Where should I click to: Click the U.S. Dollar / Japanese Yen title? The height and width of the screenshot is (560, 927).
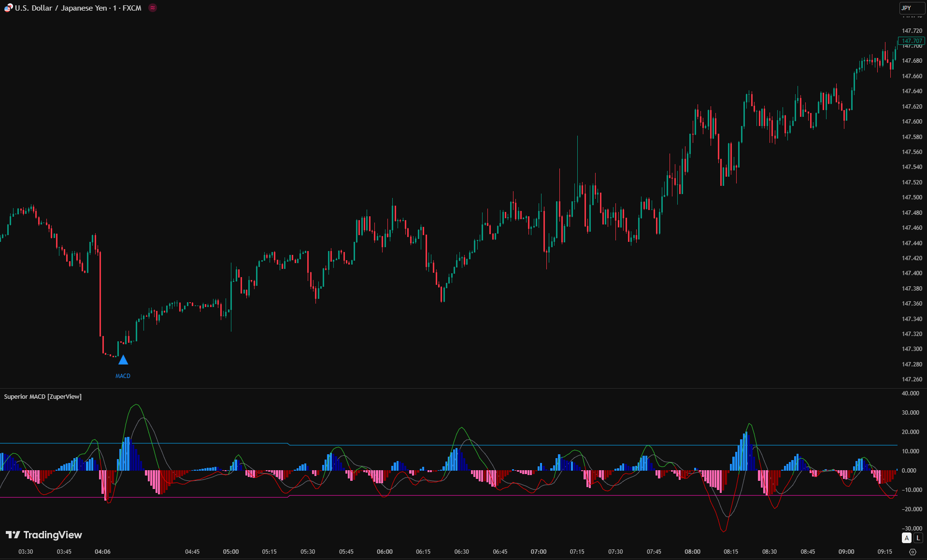(x=78, y=8)
